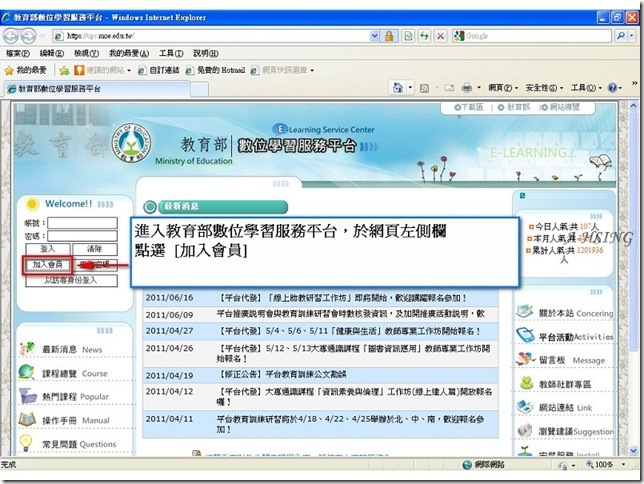
Task: Open the 檢視(V) menu
Action: pos(86,53)
